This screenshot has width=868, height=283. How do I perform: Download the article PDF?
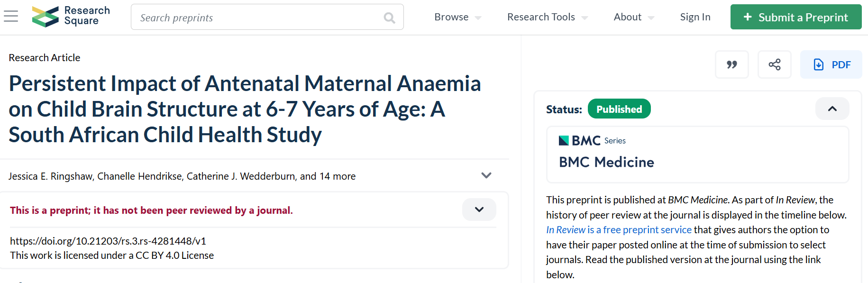click(831, 64)
